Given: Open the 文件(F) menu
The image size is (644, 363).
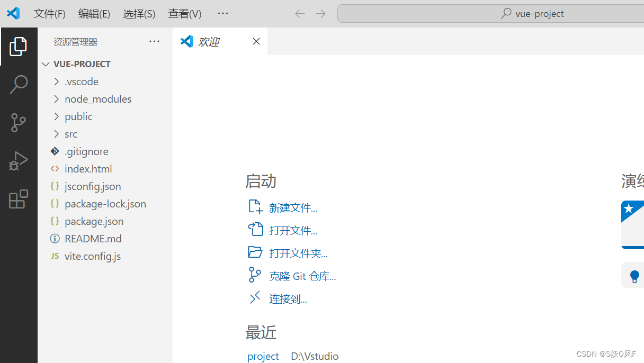Looking at the screenshot, I should [50, 14].
